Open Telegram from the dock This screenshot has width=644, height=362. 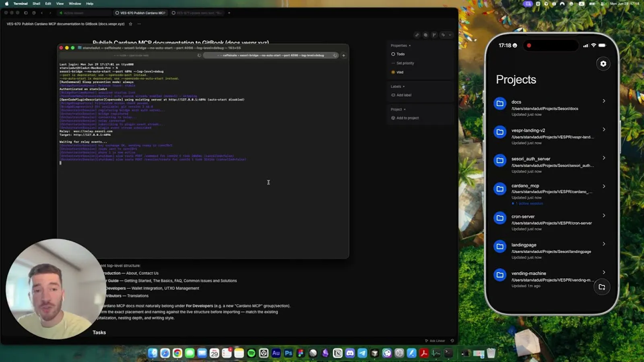tap(362, 353)
